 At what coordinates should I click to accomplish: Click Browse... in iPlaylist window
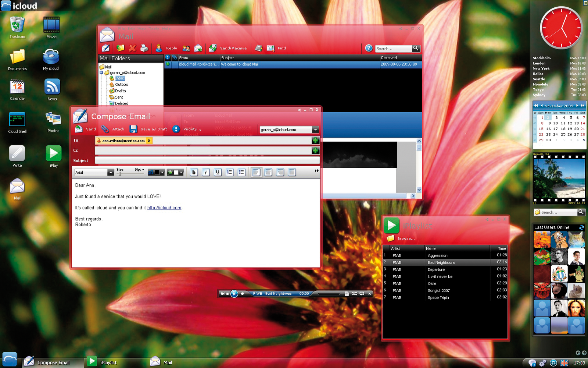point(401,238)
